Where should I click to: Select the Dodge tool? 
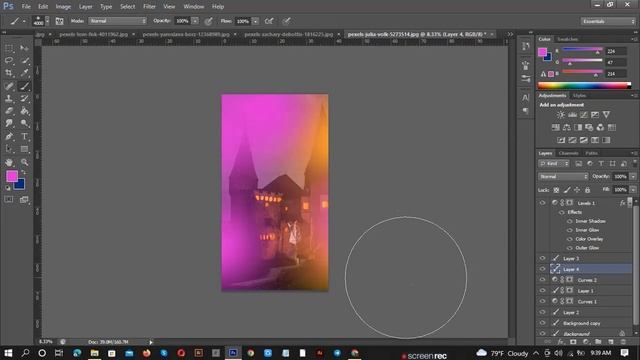click(24, 123)
